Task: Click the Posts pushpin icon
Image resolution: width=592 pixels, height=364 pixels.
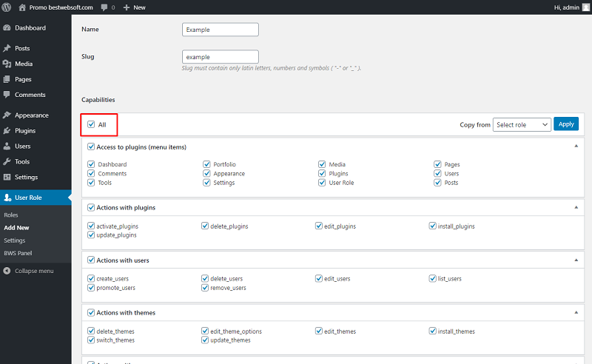Action: pyautogui.click(x=7, y=48)
